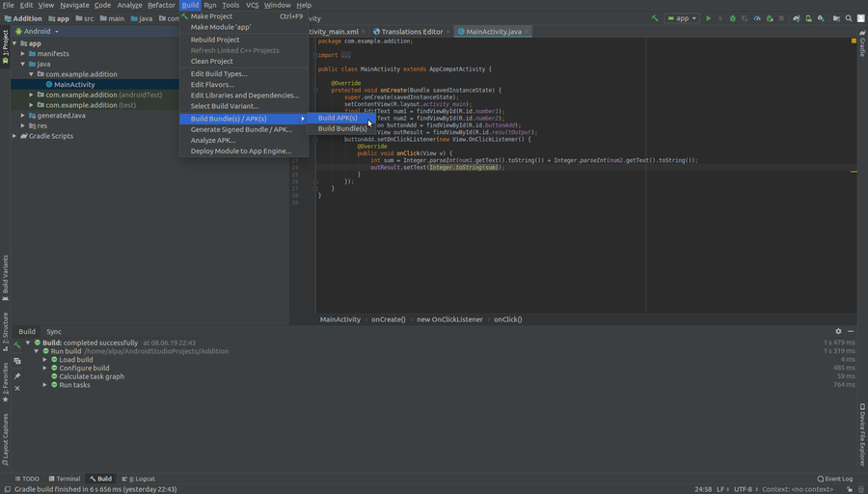Click the Debug app bug icon
This screenshot has width=868, height=494.
[x=733, y=18]
